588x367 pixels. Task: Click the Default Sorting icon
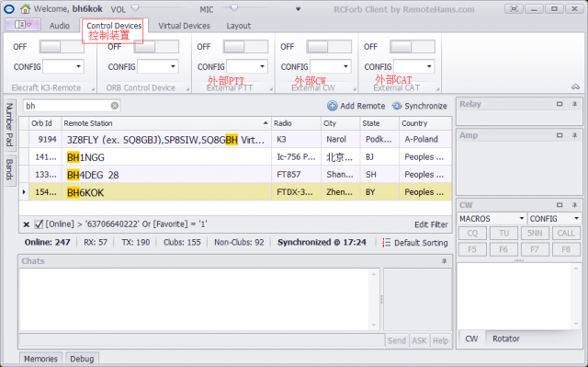386,243
